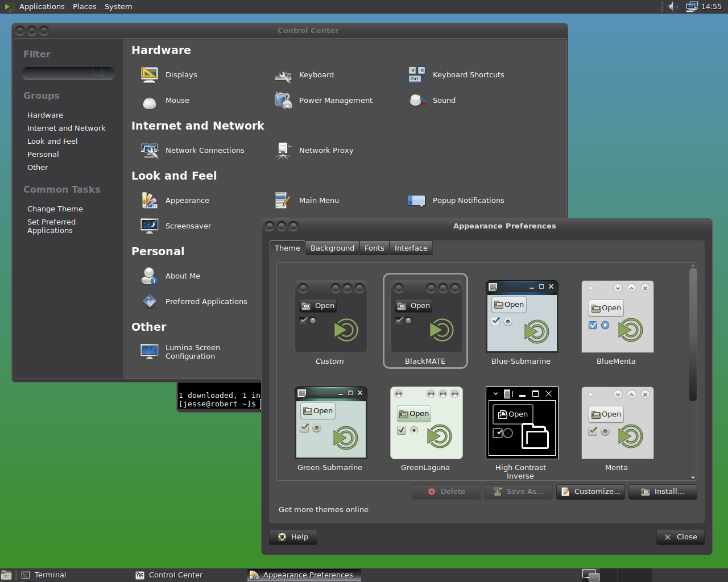The height and width of the screenshot is (582, 728).
Task: Switch to the Fonts tab
Action: [x=374, y=248]
